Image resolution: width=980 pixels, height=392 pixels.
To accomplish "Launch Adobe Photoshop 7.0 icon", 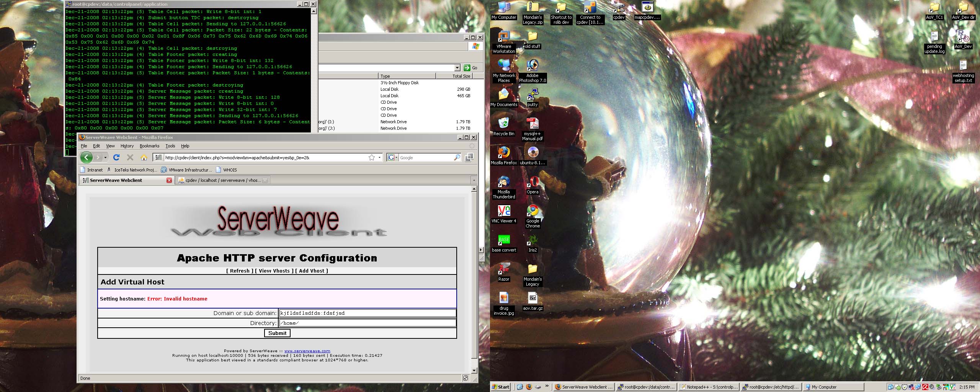I will (x=532, y=71).
